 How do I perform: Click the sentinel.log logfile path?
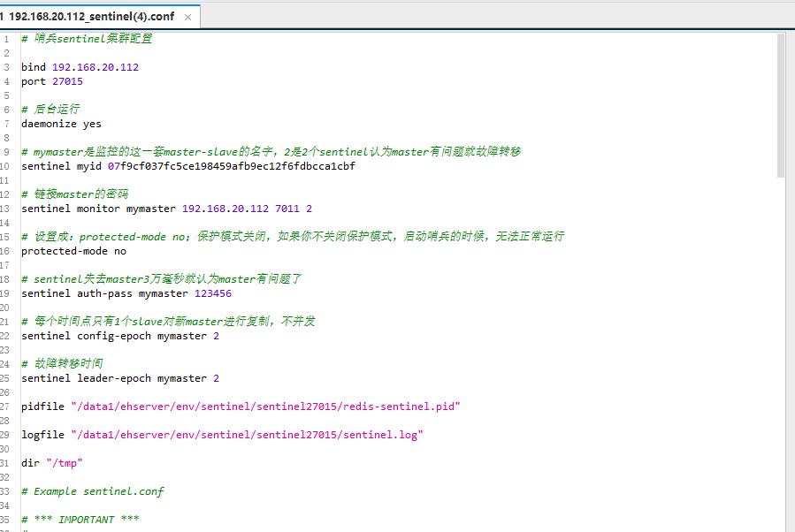point(248,434)
